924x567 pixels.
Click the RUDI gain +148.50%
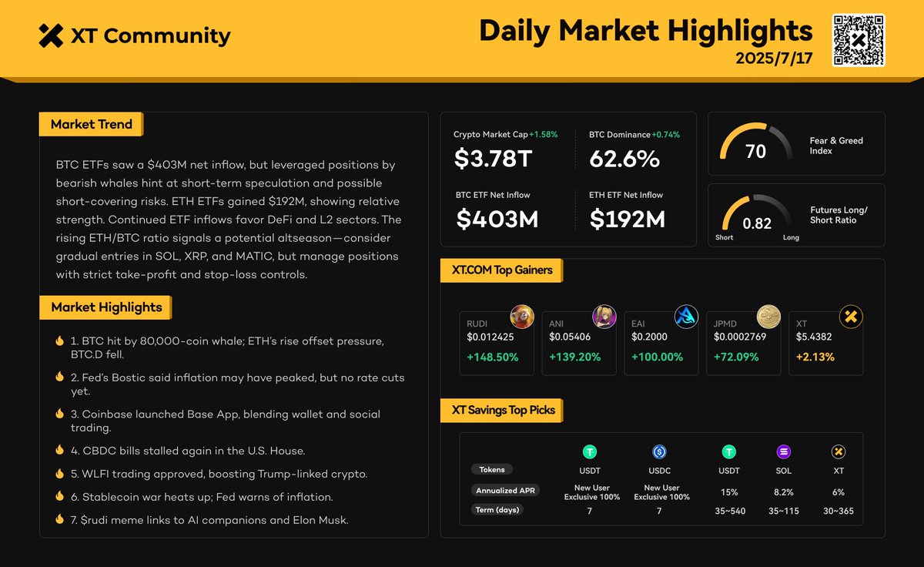click(493, 357)
